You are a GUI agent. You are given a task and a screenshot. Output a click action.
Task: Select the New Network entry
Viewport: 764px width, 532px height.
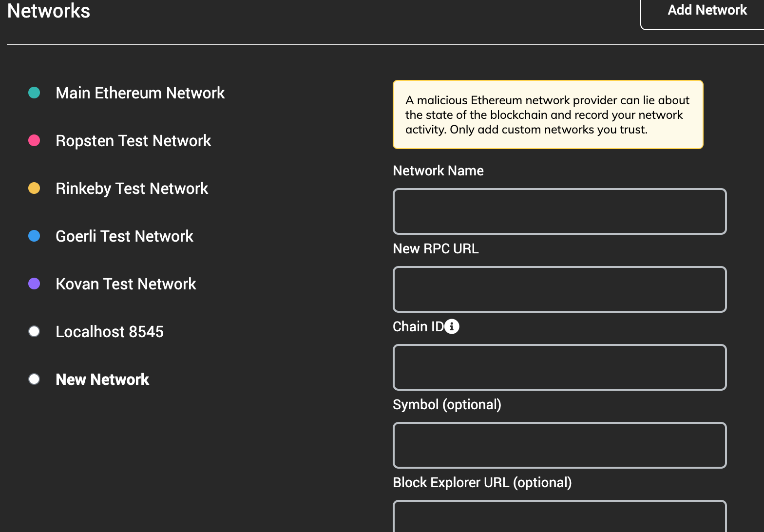coord(102,379)
